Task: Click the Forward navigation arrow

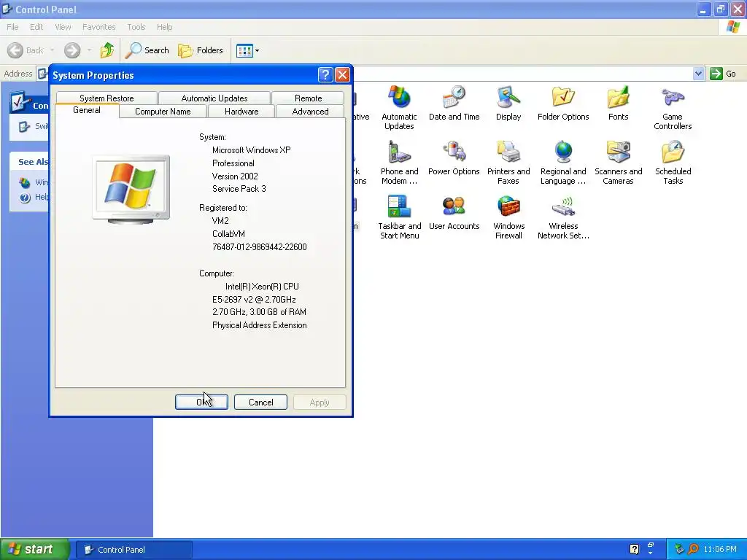Action: (x=72, y=50)
